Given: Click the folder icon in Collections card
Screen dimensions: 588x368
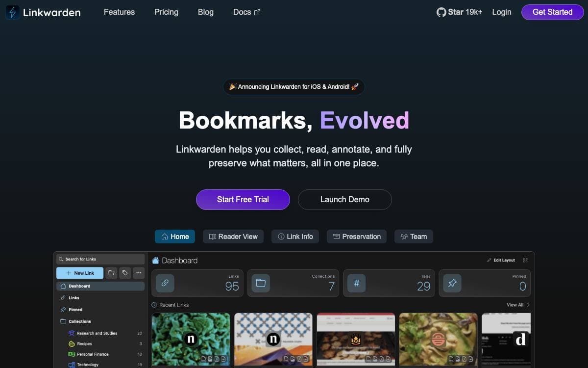Looking at the screenshot, I should pos(261,283).
